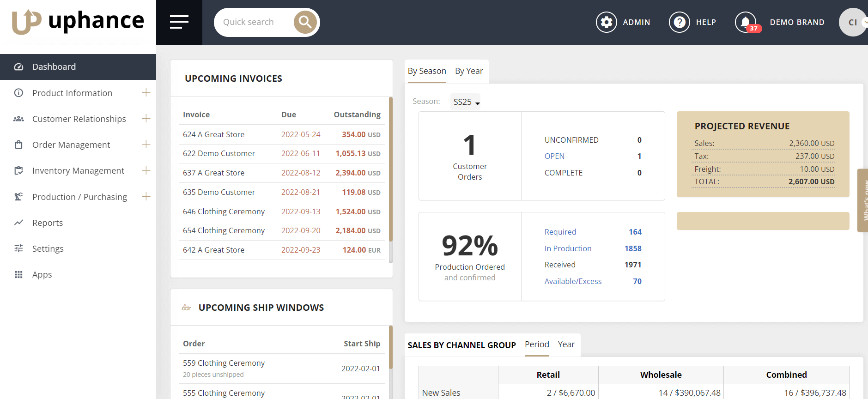This screenshot has height=399, width=868.
Task: Expand Product Information plus sign
Action: pyautogui.click(x=146, y=93)
